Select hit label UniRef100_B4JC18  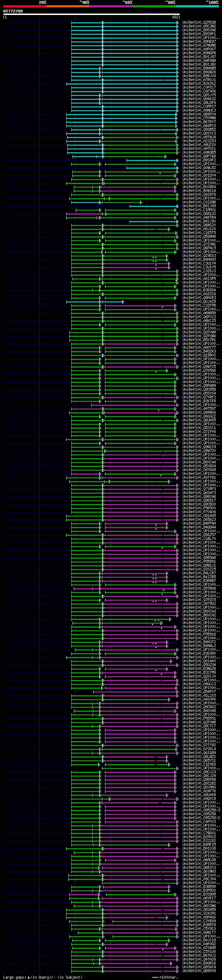199,940
